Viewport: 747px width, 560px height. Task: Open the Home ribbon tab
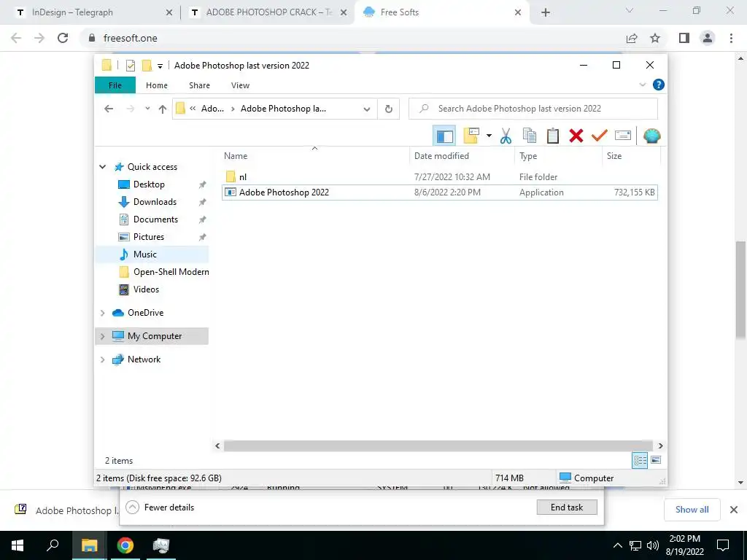click(x=157, y=85)
